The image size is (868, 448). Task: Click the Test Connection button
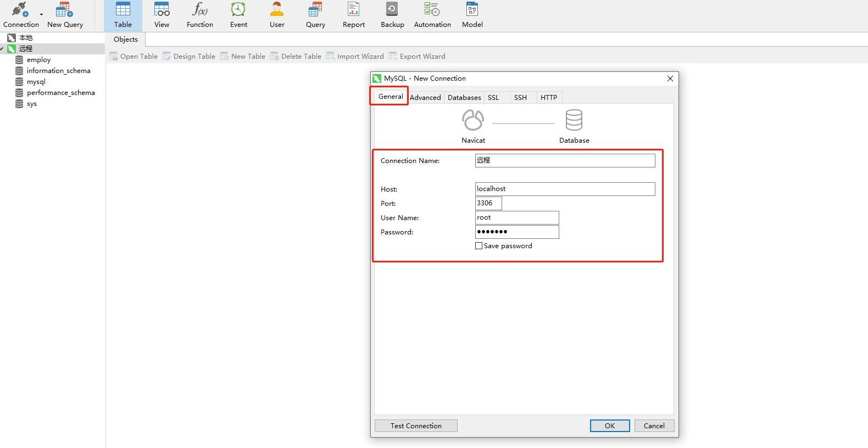pyautogui.click(x=416, y=425)
